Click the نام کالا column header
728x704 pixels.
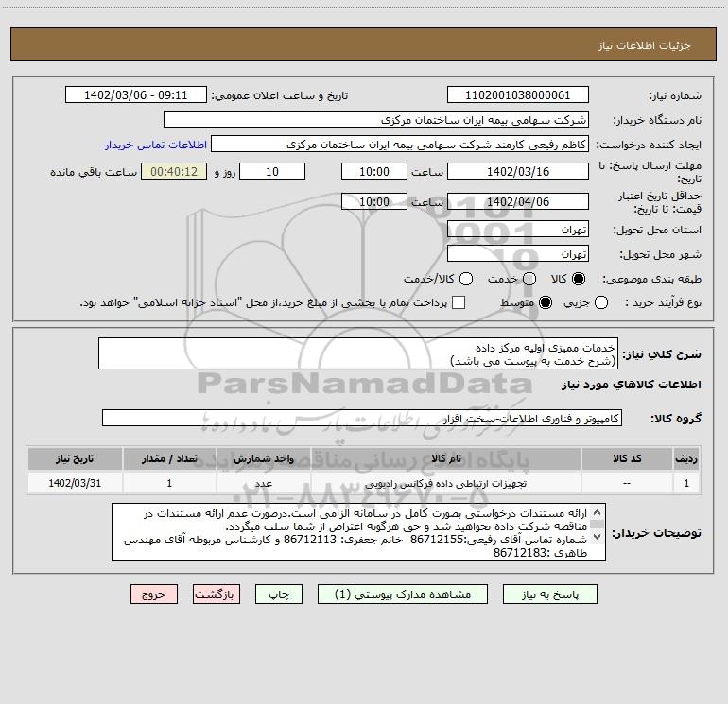(445, 458)
